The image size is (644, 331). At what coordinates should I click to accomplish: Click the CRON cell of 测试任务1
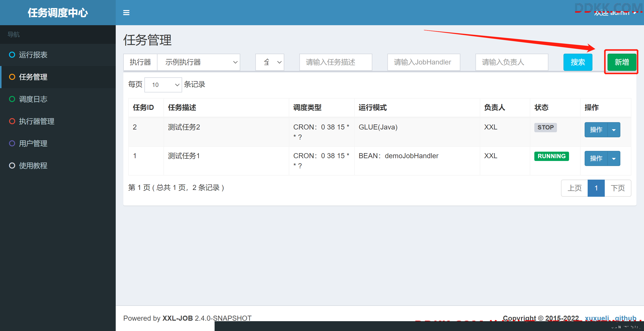321,161
